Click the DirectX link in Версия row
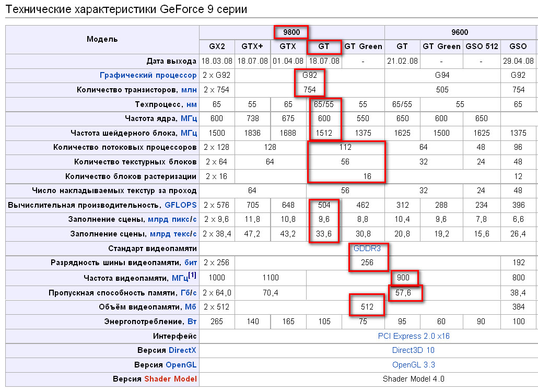This screenshot has width=538, height=392. click(x=182, y=350)
